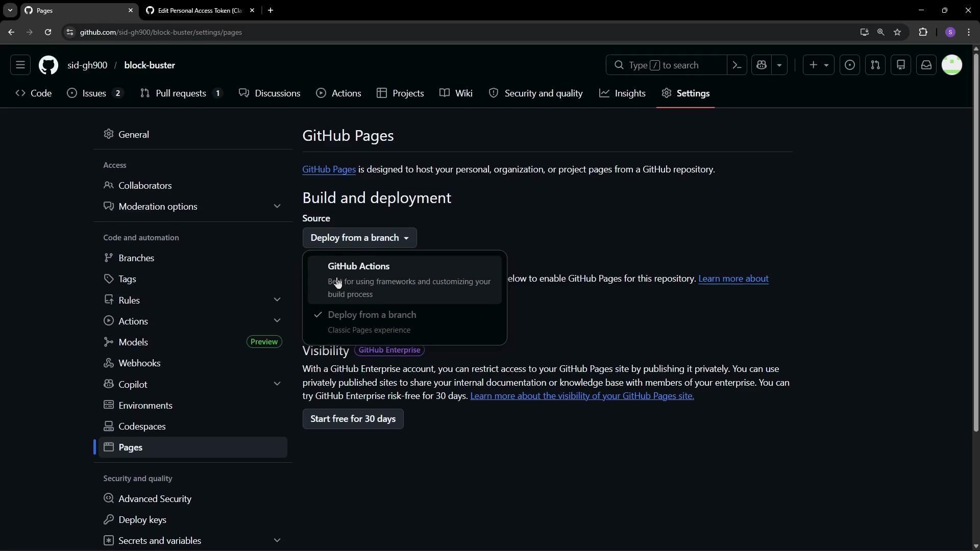The image size is (980, 551).
Task: Open Codespaces settings
Action: pos(193,427)
